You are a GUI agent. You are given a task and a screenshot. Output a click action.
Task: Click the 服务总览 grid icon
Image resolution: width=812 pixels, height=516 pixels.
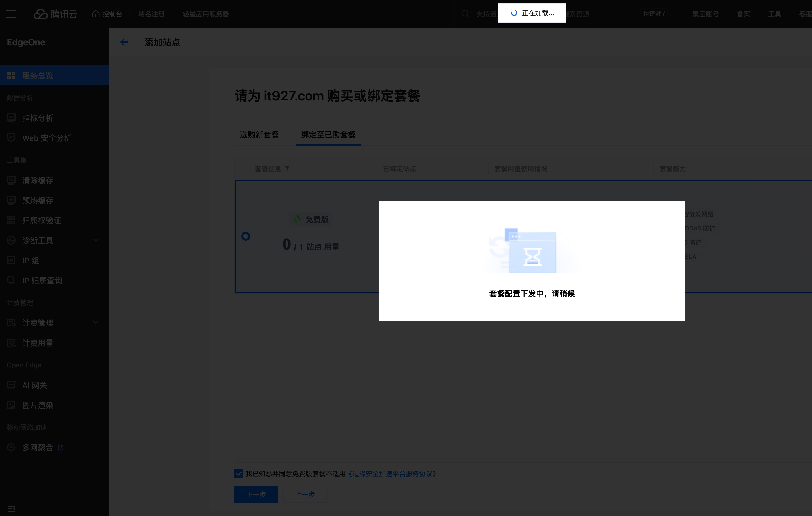point(11,75)
